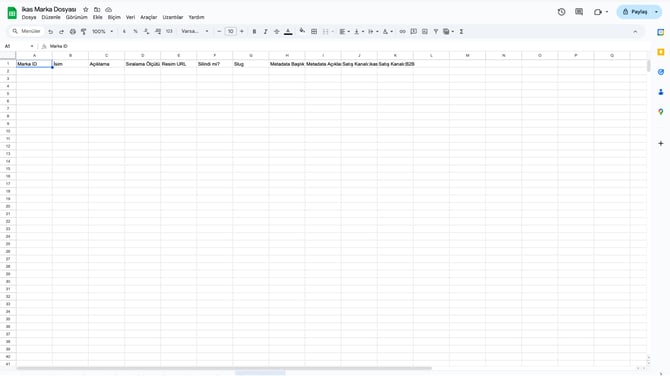Pick a fill color for cells
Screen dimensions: 670x376
click(302, 32)
